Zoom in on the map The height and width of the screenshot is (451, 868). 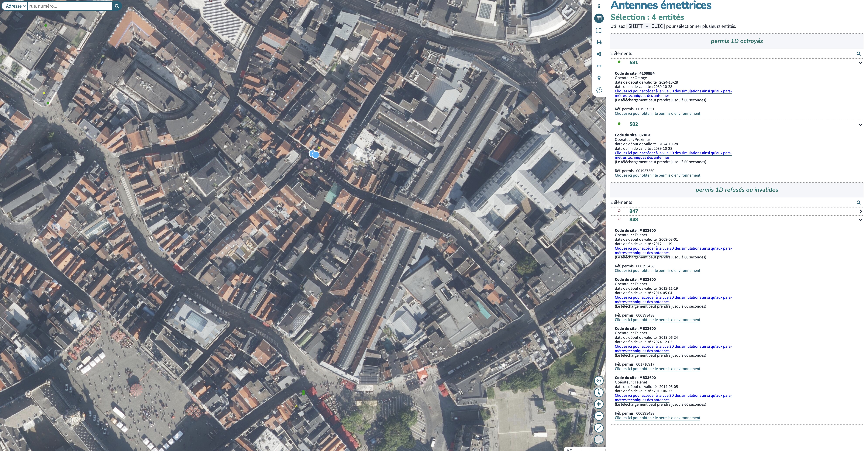(x=599, y=404)
